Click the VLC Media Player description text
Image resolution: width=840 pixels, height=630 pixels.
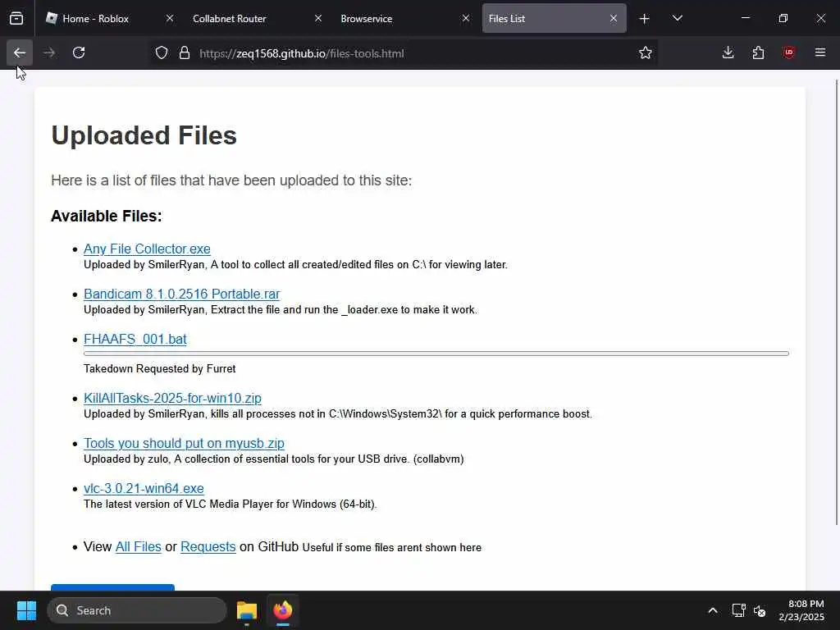231,504
